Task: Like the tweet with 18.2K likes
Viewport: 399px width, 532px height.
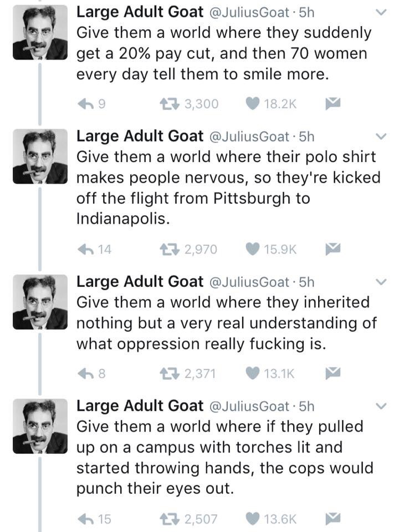Action: point(253,104)
